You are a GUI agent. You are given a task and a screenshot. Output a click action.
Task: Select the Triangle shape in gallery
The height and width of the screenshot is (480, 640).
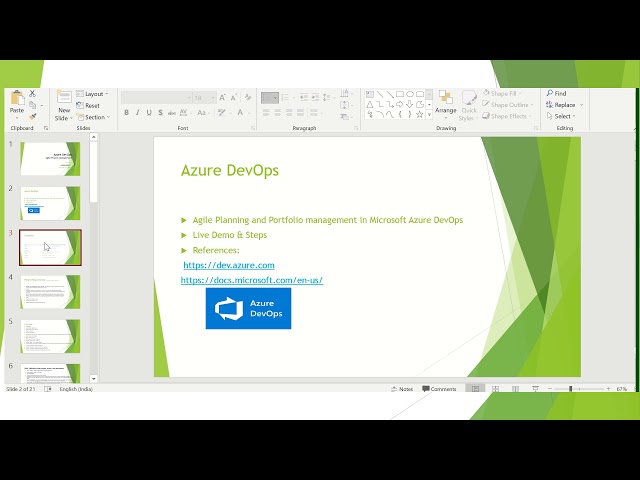[370, 104]
